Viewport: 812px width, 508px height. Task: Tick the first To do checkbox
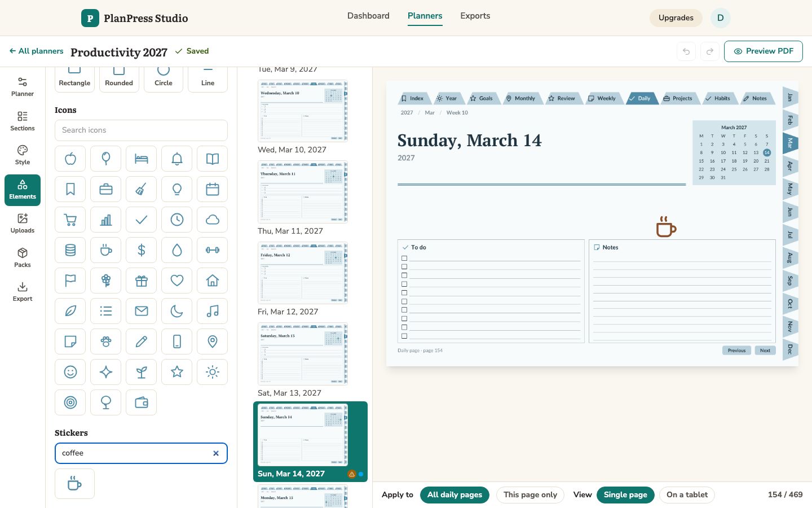(x=404, y=259)
